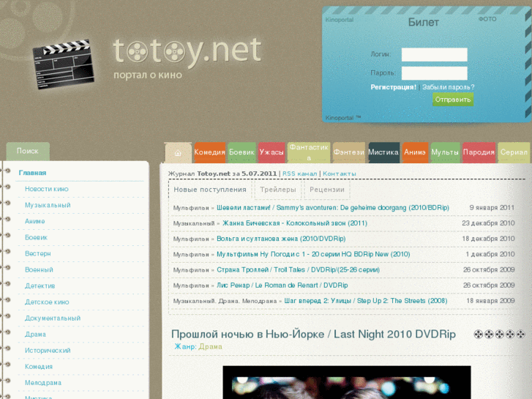
Task: Click Музыкальный category beside Жанна Бичевская
Action: click(x=194, y=223)
